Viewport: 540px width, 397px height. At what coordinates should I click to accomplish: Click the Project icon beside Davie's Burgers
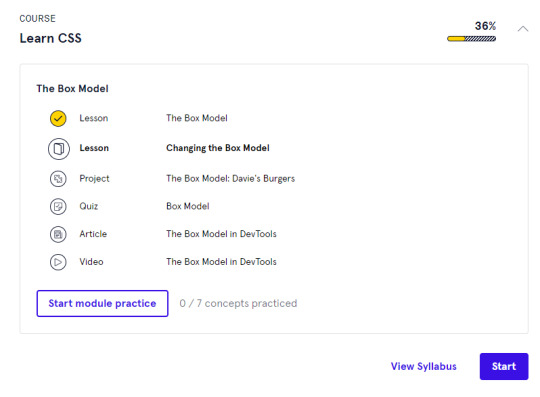[58, 179]
